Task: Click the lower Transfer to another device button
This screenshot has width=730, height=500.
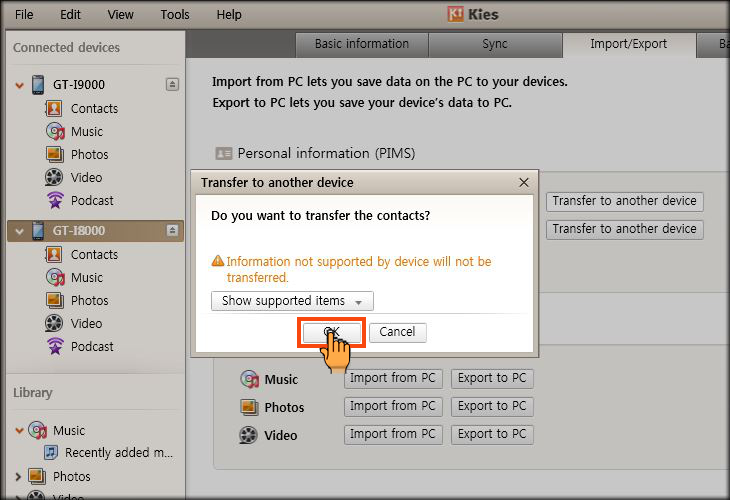Action: tap(624, 229)
